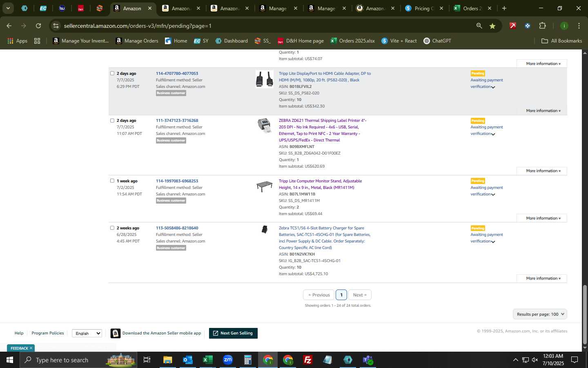588x368 pixels.
Task: Click the Previous page button
Action: click(x=319, y=295)
